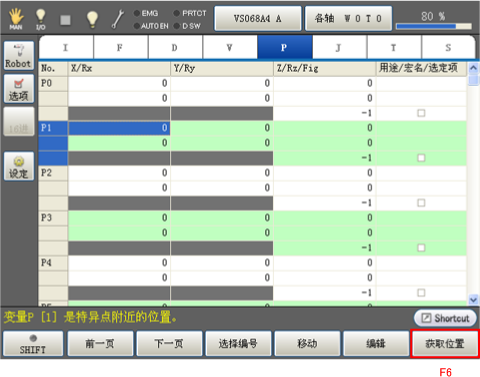Click the MAN hand mode icon
This screenshot has width=480, height=377.
pyautogui.click(x=16, y=19)
